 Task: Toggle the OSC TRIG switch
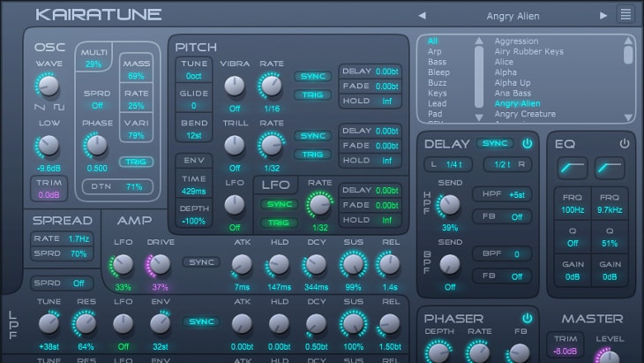(x=136, y=162)
